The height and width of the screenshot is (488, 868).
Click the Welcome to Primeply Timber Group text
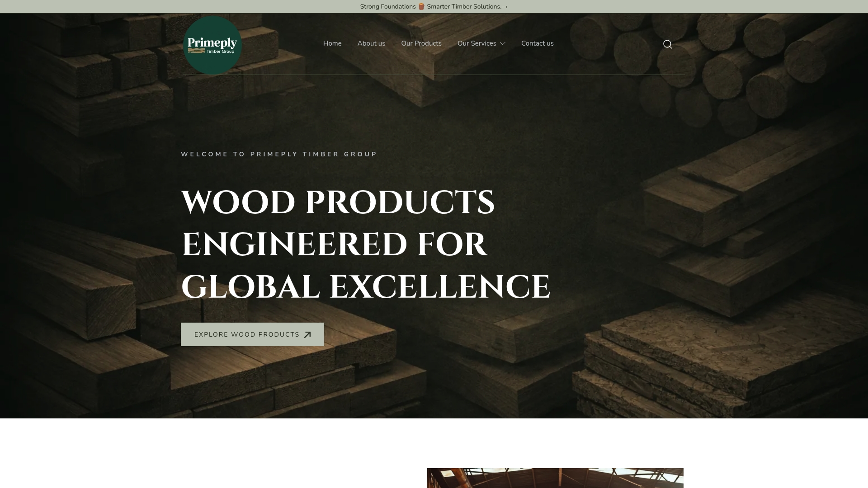(279, 154)
